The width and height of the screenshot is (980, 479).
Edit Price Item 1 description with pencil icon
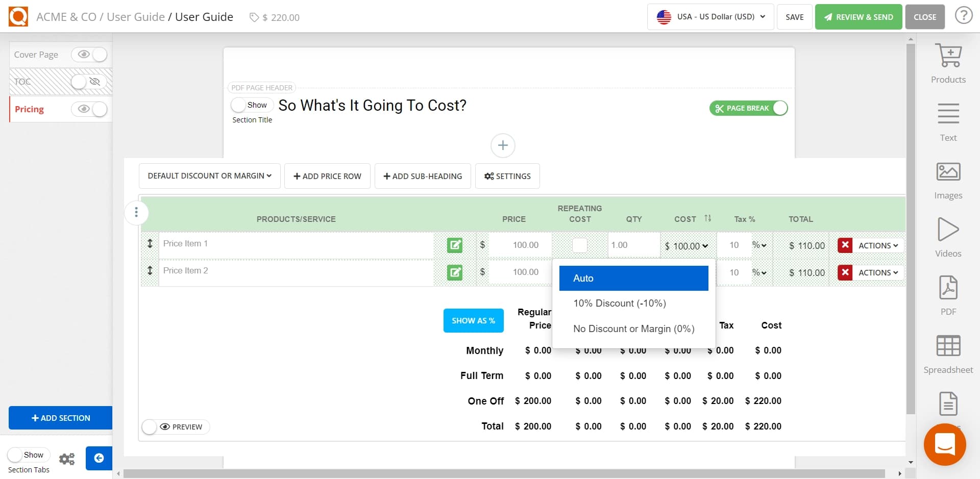point(455,245)
